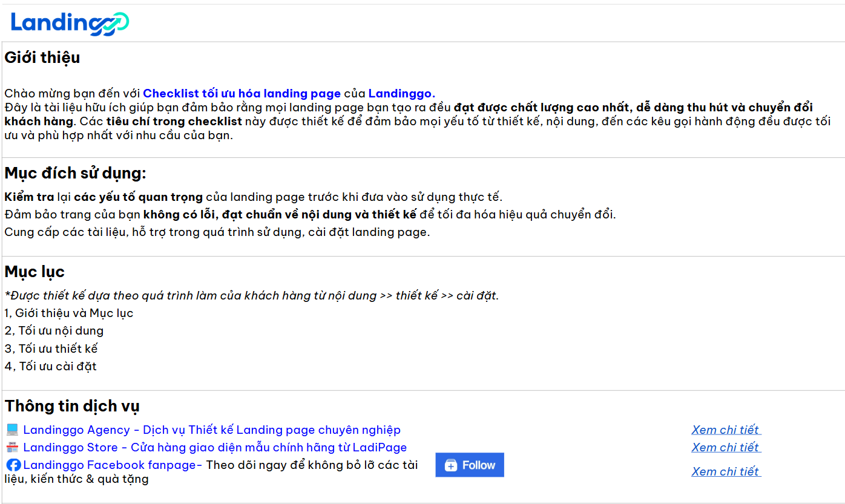Click '4, Tối ưu cài đặt' item
Image resolution: width=845 pixels, height=504 pixels.
click(50, 366)
